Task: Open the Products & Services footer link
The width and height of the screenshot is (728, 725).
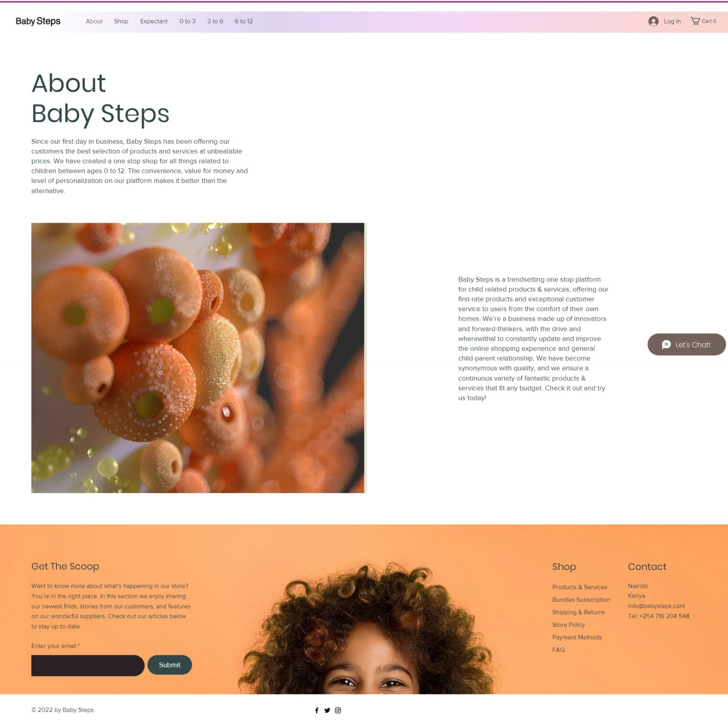Action: 579,587
